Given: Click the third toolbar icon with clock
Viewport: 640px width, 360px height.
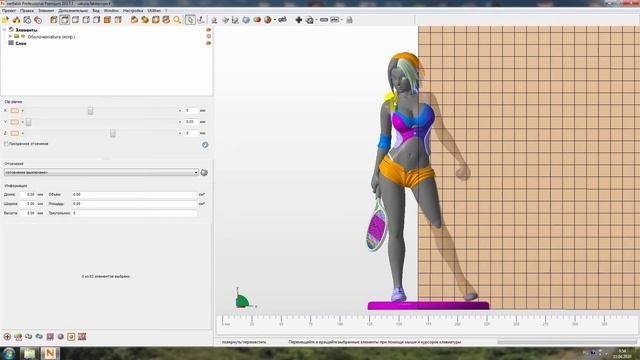Looking at the screenshot, I should pyautogui.click(x=27, y=20).
